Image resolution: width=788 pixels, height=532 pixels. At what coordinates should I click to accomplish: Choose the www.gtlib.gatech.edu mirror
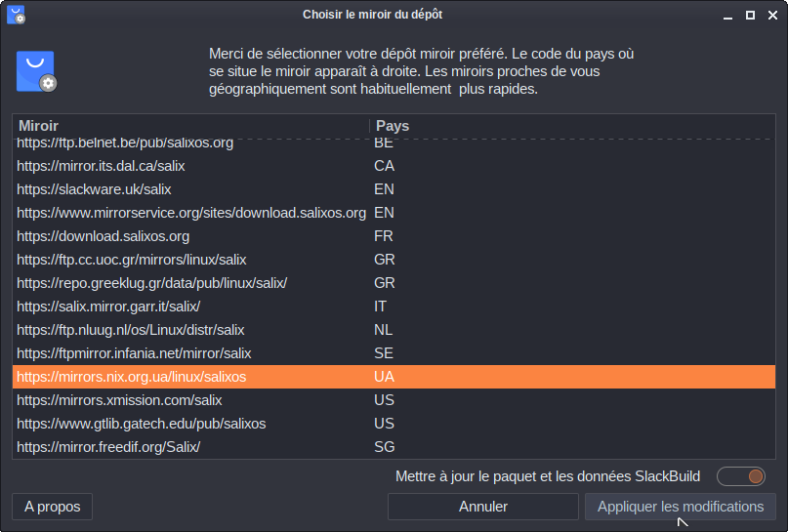tap(142, 424)
